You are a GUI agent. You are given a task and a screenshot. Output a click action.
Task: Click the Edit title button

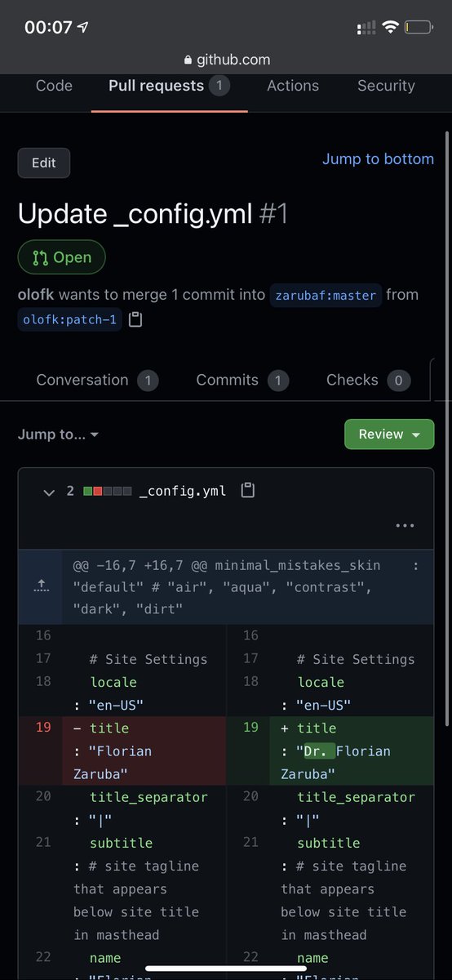[44, 163]
